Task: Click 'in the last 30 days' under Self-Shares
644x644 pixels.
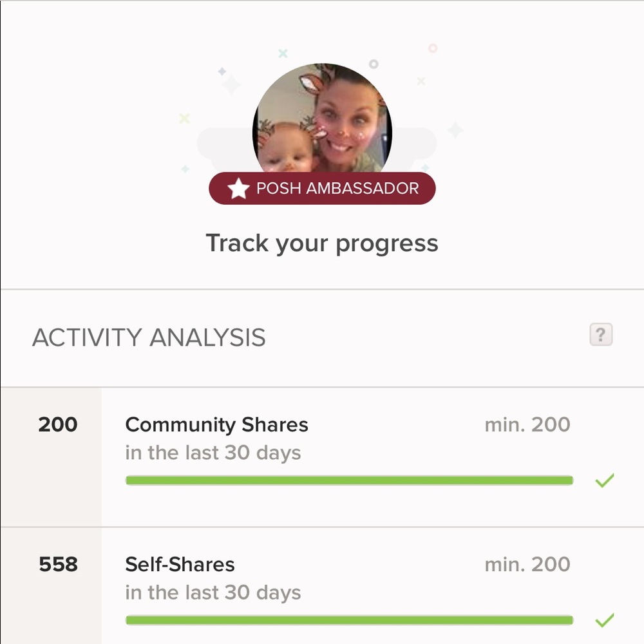Action: [213, 592]
